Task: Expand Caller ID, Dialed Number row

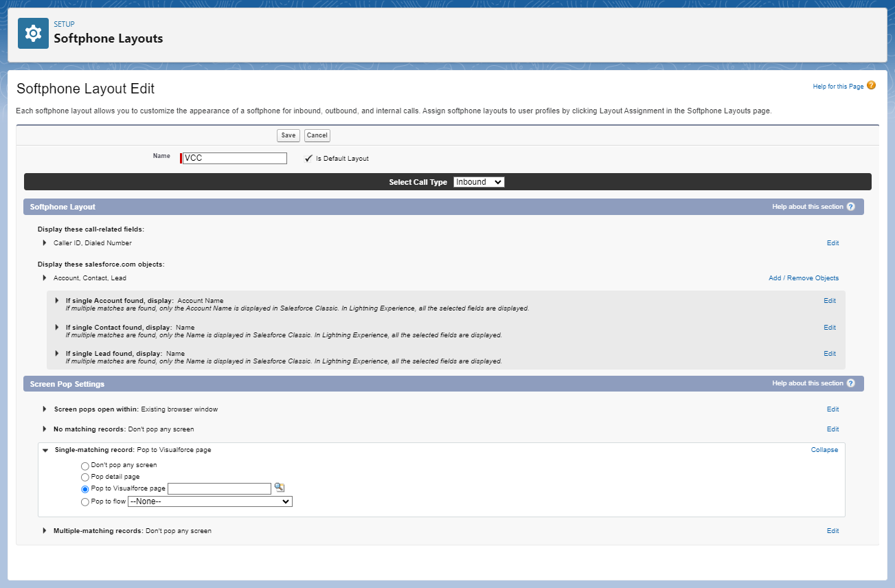Action: [45, 243]
